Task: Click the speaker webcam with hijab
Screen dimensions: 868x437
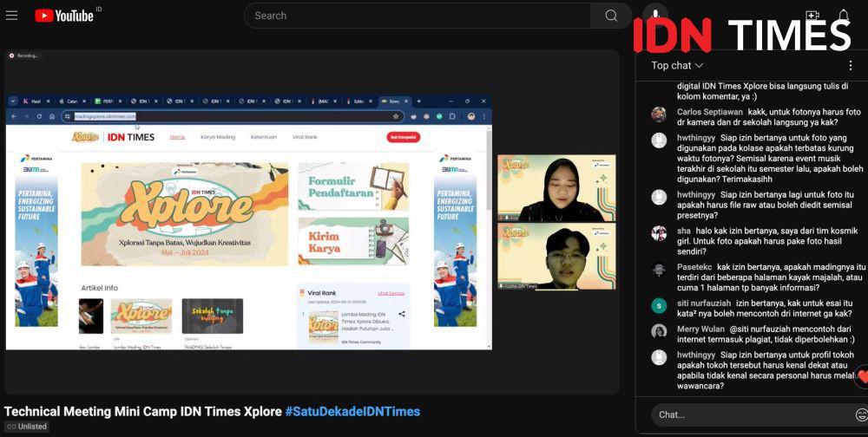Action: (556, 188)
